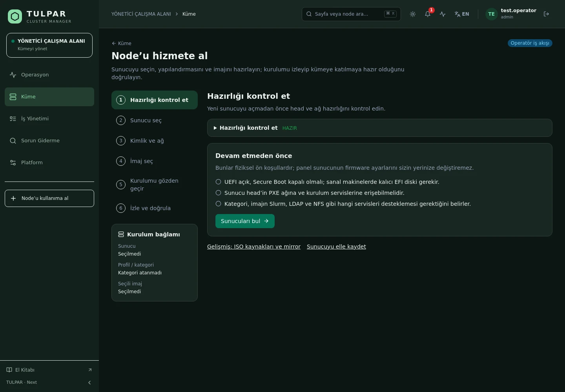
Task: Click the Yönetici Çalışma Alanı breadcrumb
Action: [x=141, y=14]
